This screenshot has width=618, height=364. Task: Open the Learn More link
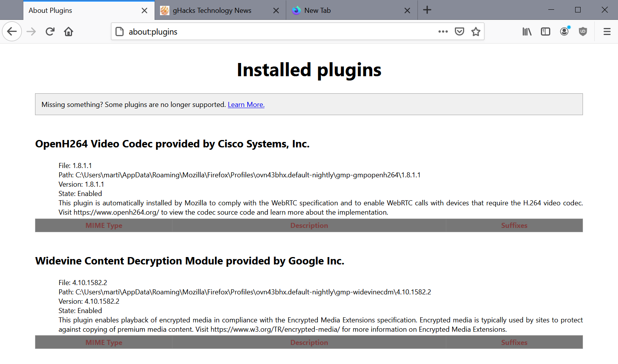[x=246, y=105]
